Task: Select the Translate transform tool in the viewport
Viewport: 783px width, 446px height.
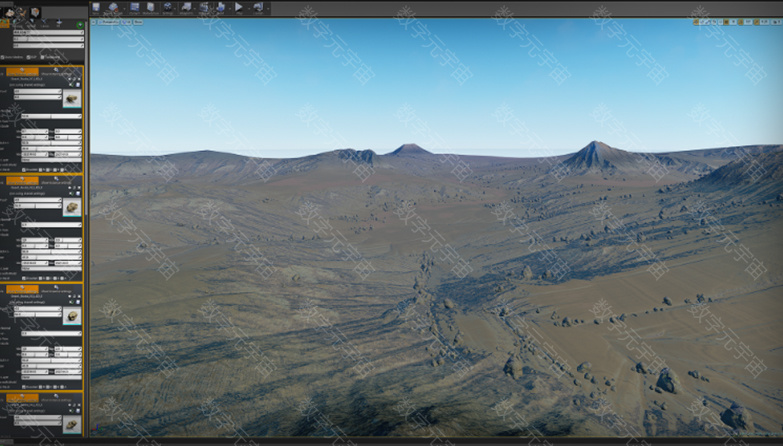Action: pos(696,22)
